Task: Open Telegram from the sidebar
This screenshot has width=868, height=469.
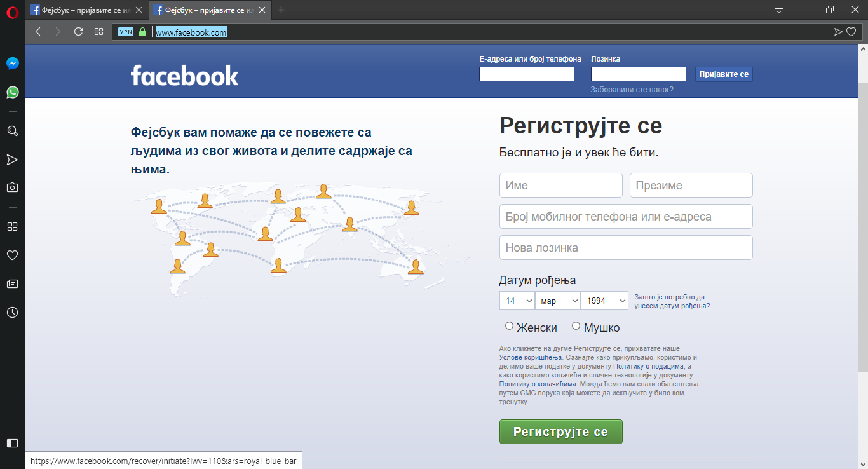Action: tap(12, 160)
